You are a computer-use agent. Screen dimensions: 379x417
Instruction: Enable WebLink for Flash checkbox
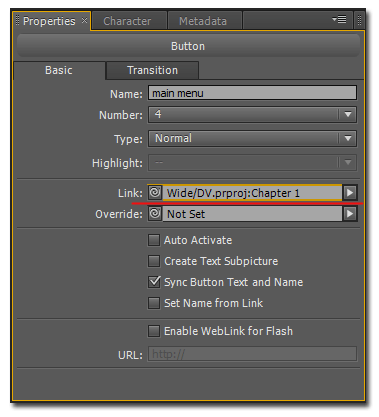pos(154,331)
